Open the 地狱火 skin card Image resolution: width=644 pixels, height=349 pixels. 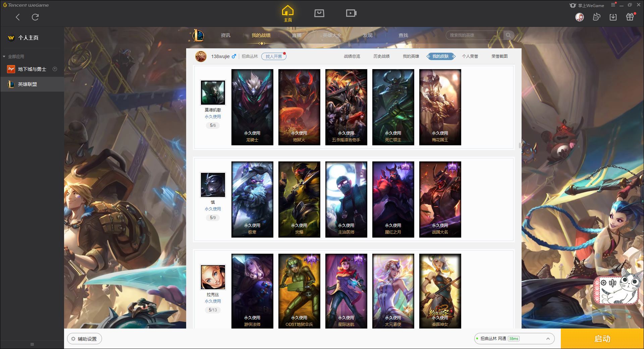tap(299, 107)
